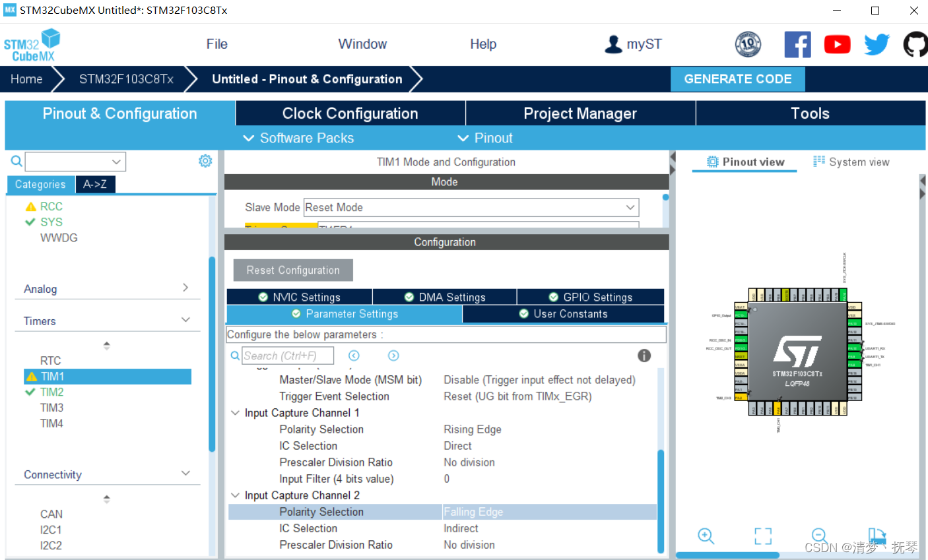The width and height of the screenshot is (928, 560).
Task: Select CAN under Connectivity
Action: (x=51, y=514)
